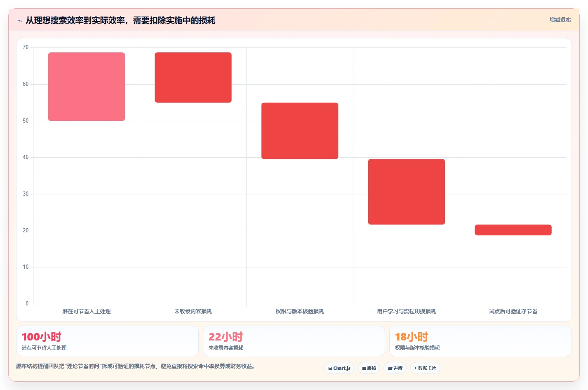This screenshot has height=390, width=588.
Task: Click the 增减瀑布 tag in the header
Action: pyautogui.click(x=560, y=20)
